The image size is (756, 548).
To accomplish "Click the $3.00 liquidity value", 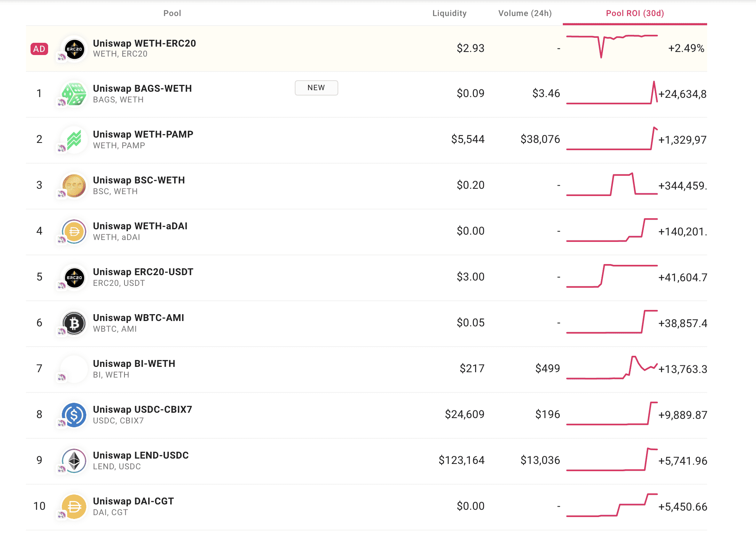I will click(470, 277).
